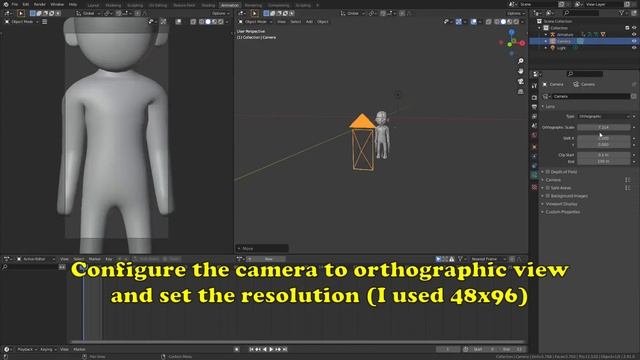Select the Tweak tool in the left viewport
Screen dimensions: 640x360
(21, 13)
